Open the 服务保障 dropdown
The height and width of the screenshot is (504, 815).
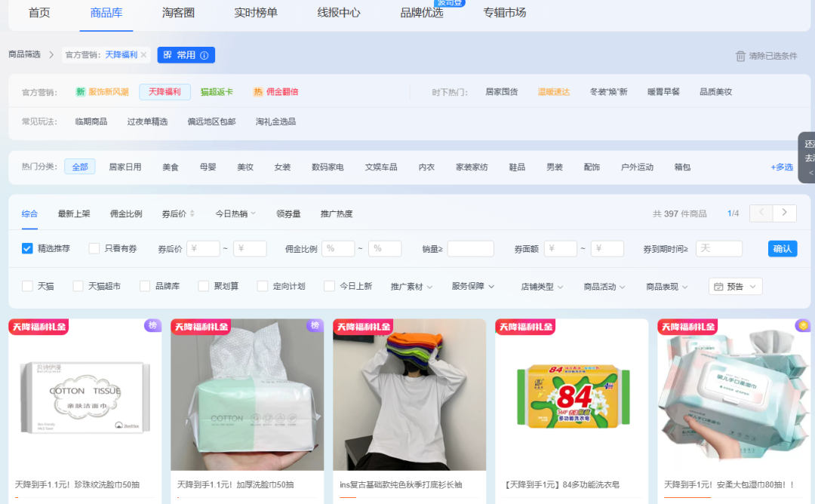coord(473,286)
